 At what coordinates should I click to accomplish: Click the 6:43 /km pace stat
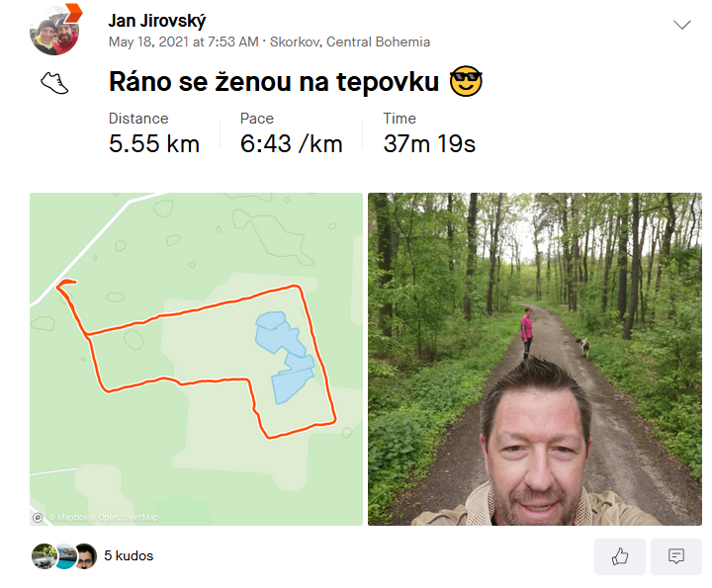(291, 144)
